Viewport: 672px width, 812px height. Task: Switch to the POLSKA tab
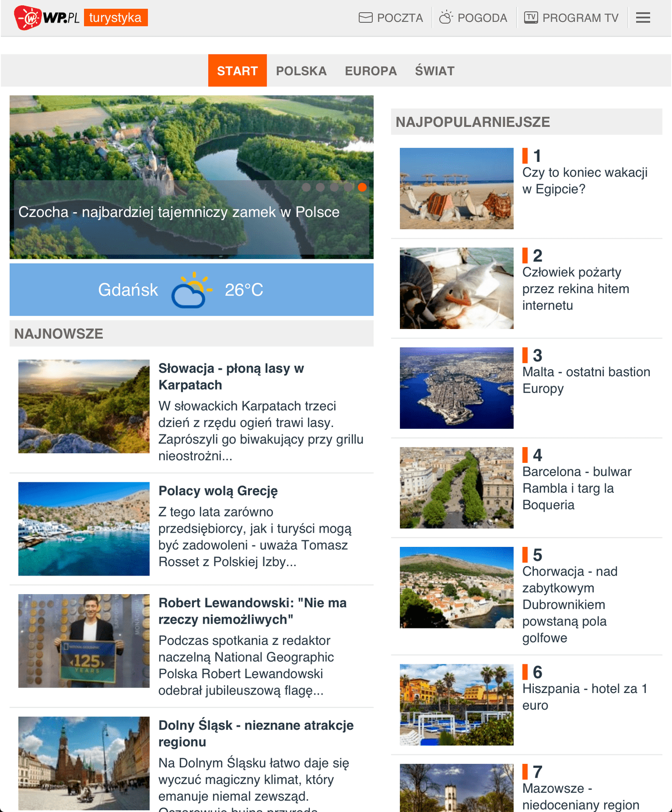tap(301, 71)
